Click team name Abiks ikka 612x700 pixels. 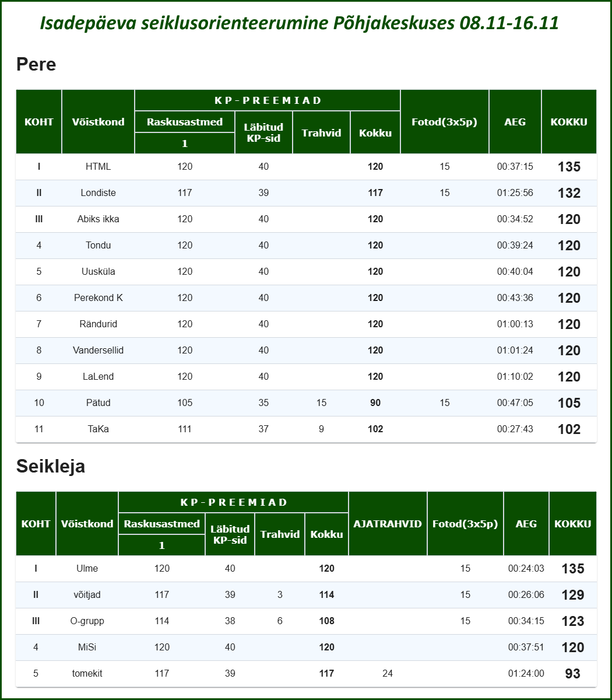click(98, 219)
